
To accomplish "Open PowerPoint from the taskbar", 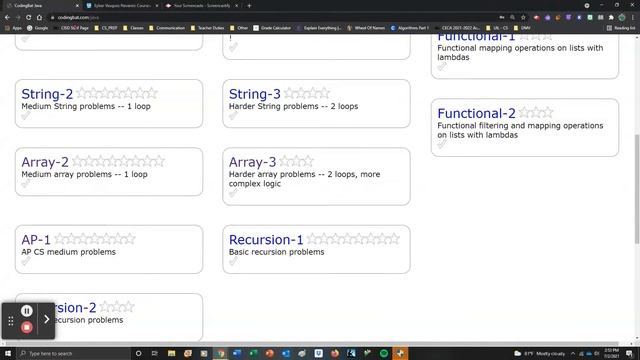I will pyautogui.click(x=269, y=353).
